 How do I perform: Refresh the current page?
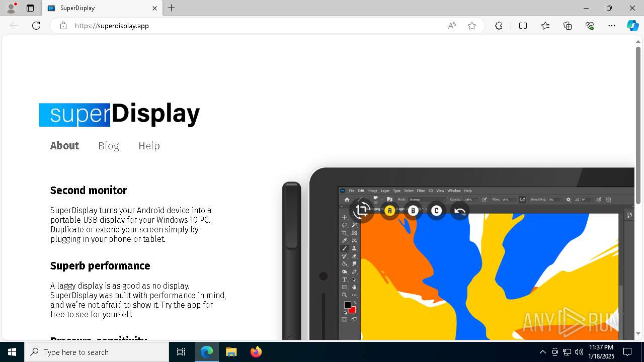click(x=36, y=26)
